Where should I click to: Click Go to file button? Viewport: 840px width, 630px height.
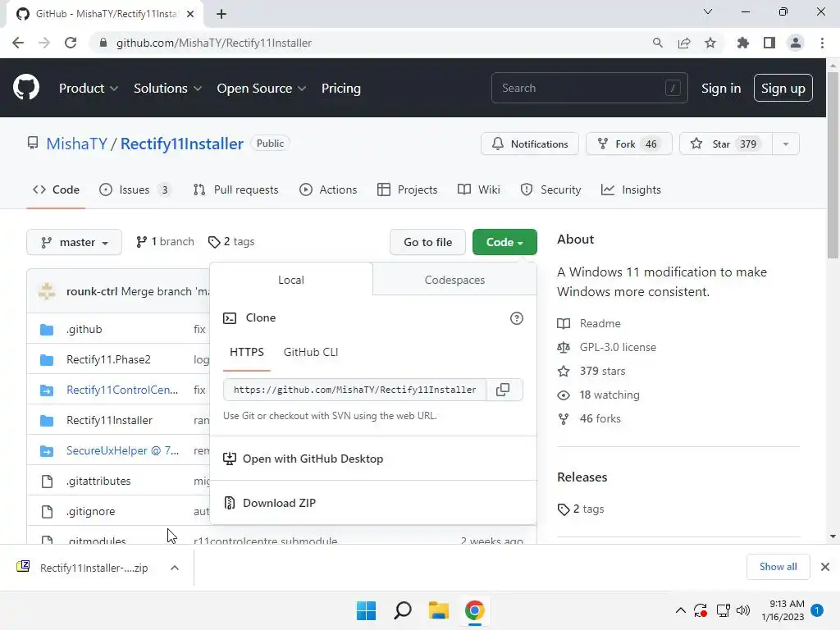[427, 242]
